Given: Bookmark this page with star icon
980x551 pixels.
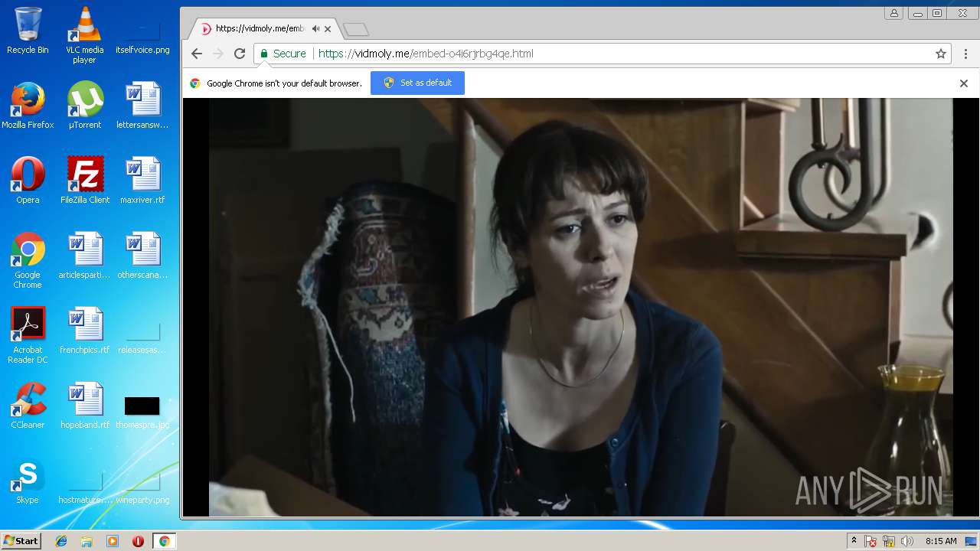Looking at the screenshot, I should click(941, 54).
